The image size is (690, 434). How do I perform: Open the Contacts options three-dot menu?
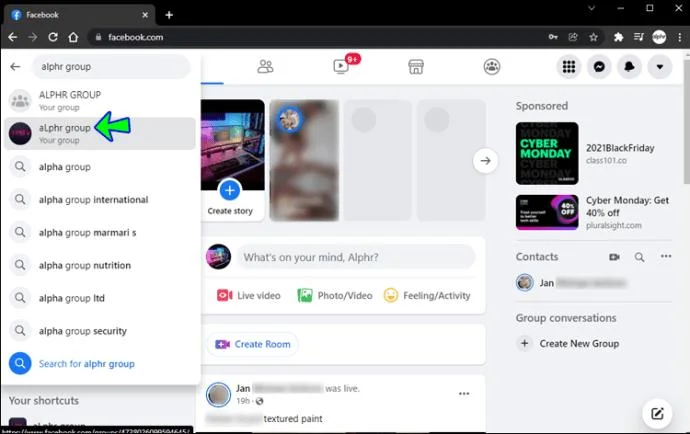tap(666, 256)
